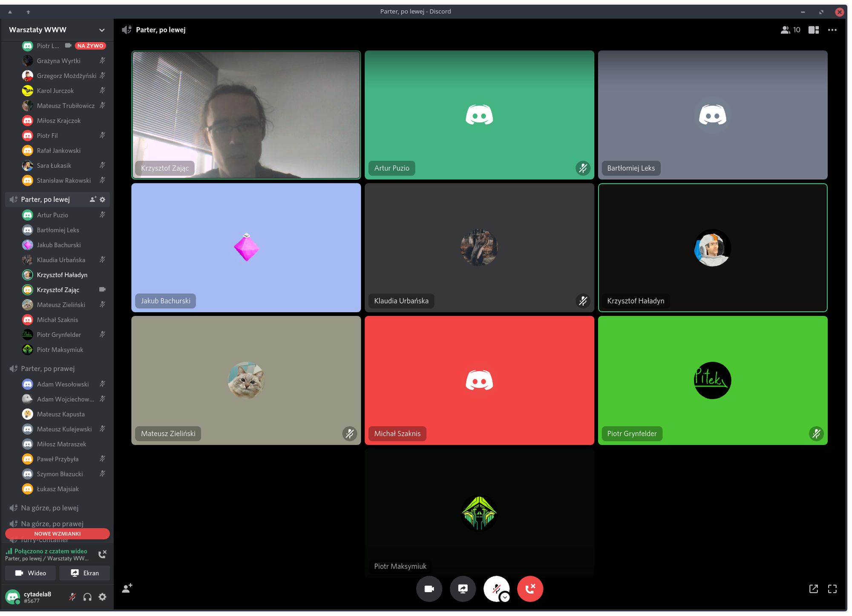Image resolution: width=852 pixels, height=616 pixels.
Task: Click the Wideo button
Action: 30,573
